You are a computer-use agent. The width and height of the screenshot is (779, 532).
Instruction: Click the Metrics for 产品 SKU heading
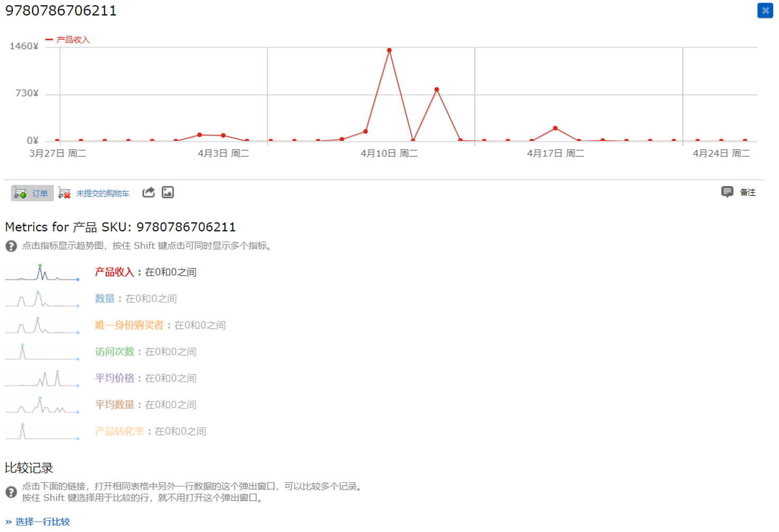121,227
